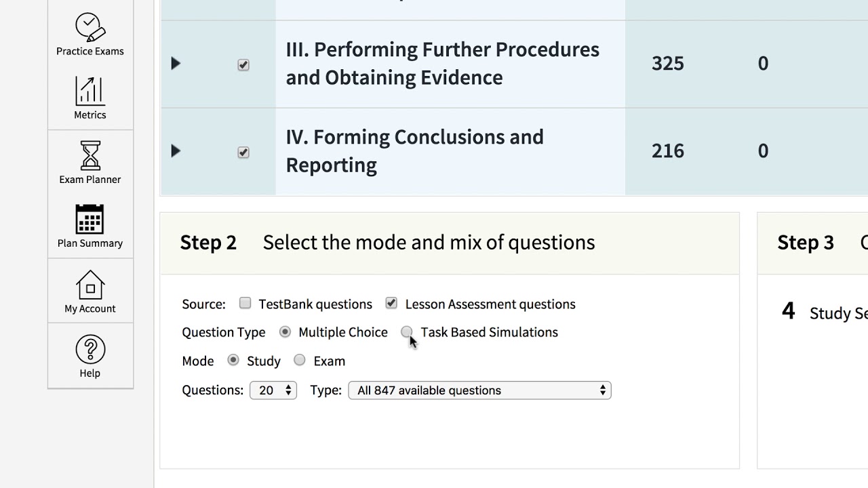The height and width of the screenshot is (488, 868).
Task: Open the Metrics chart icon
Action: click(x=90, y=91)
